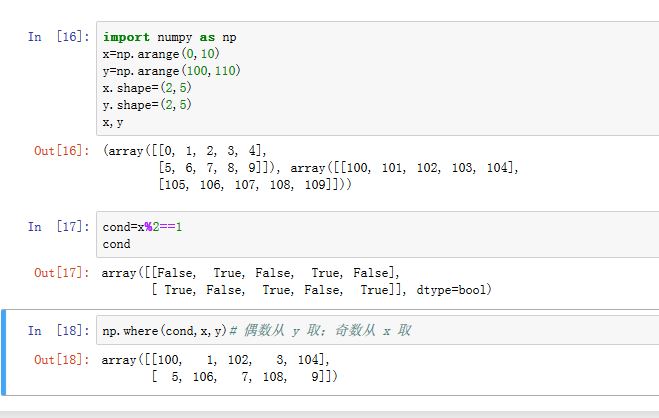Image resolution: width=659 pixels, height=418 pixels.
Task: Click the 'x,y' line in cell 16
Action: (x=113, y=122)
